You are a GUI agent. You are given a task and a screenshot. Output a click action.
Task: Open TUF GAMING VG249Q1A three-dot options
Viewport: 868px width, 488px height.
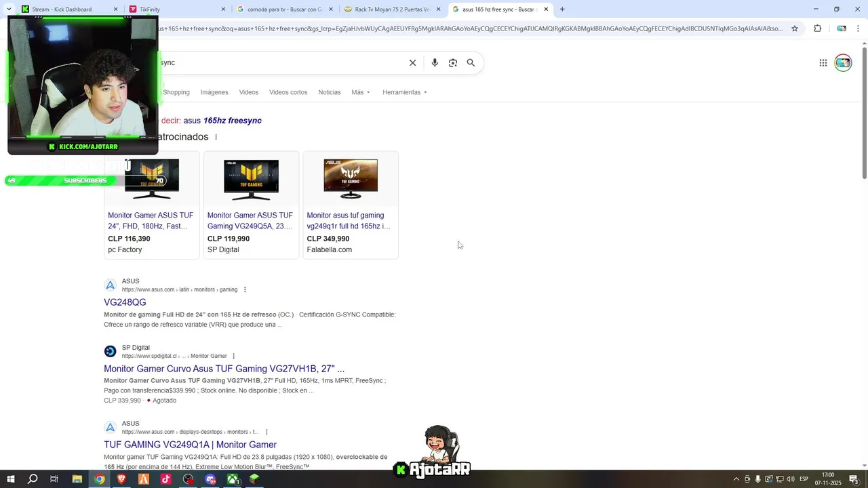tap(267, 432)
